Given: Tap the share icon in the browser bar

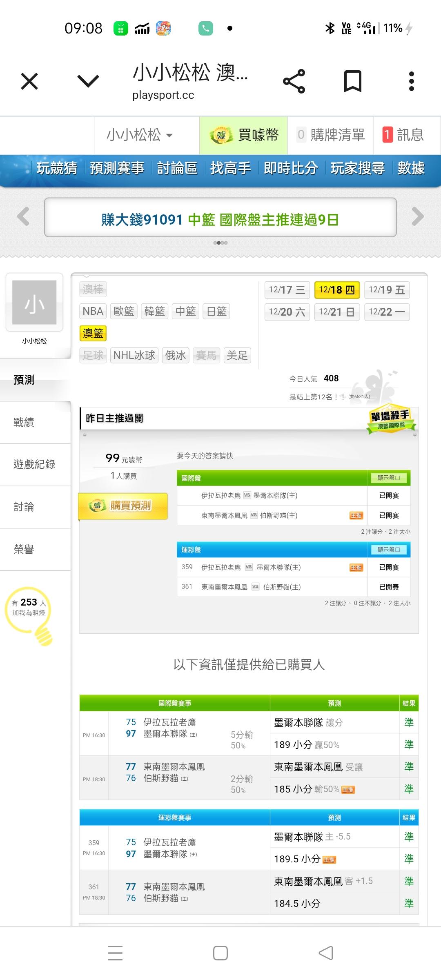Looking at the screenshot, I should (294, 81).
